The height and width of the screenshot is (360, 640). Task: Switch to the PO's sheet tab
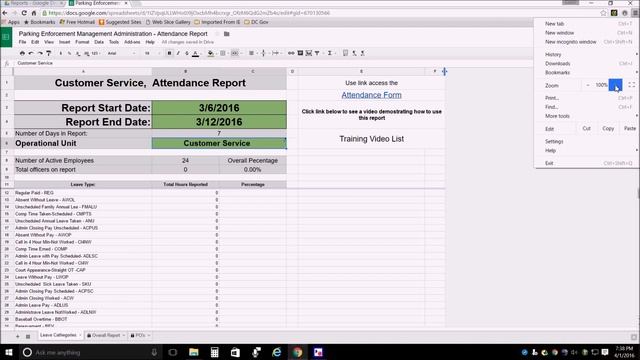140,336
